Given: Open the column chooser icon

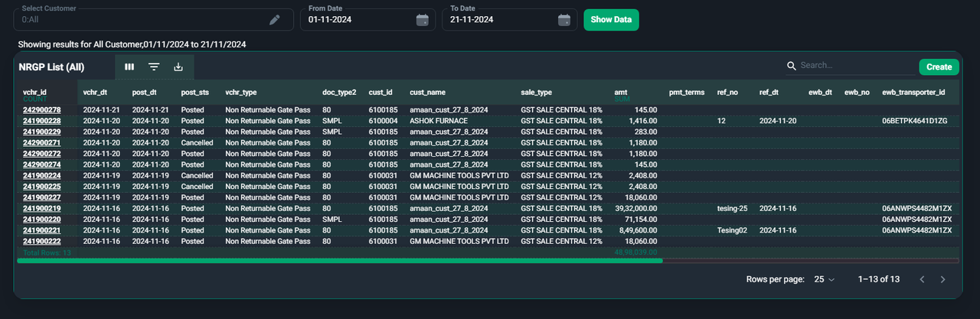Looking at the screenshot, I should [x=129, y=67].
